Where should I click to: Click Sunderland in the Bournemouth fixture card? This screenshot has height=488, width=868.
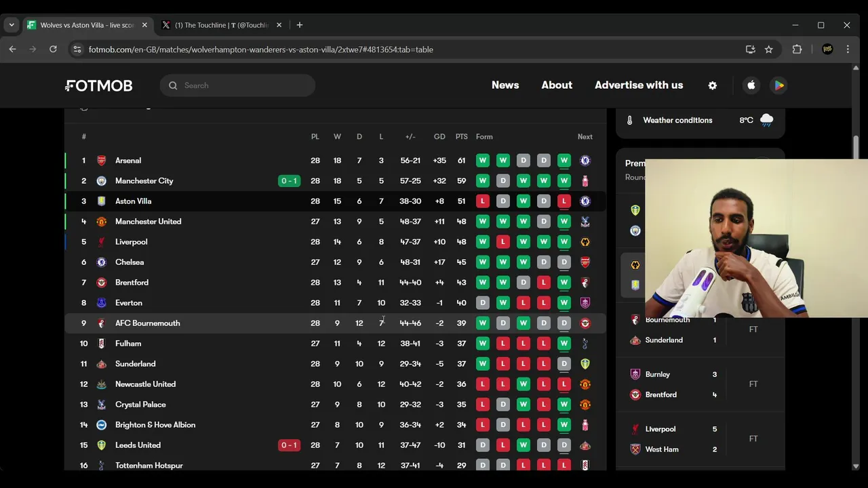click(664, 340)
